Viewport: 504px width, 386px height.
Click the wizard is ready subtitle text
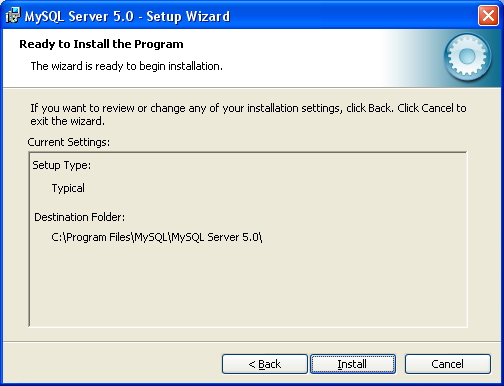coord(127,66)
